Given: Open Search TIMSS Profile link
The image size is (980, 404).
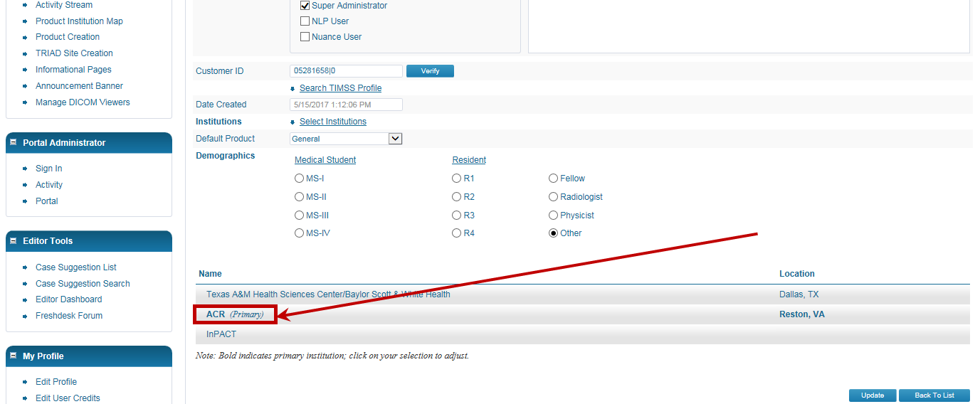Looking at the screenshot, I should tap(340, 88).
